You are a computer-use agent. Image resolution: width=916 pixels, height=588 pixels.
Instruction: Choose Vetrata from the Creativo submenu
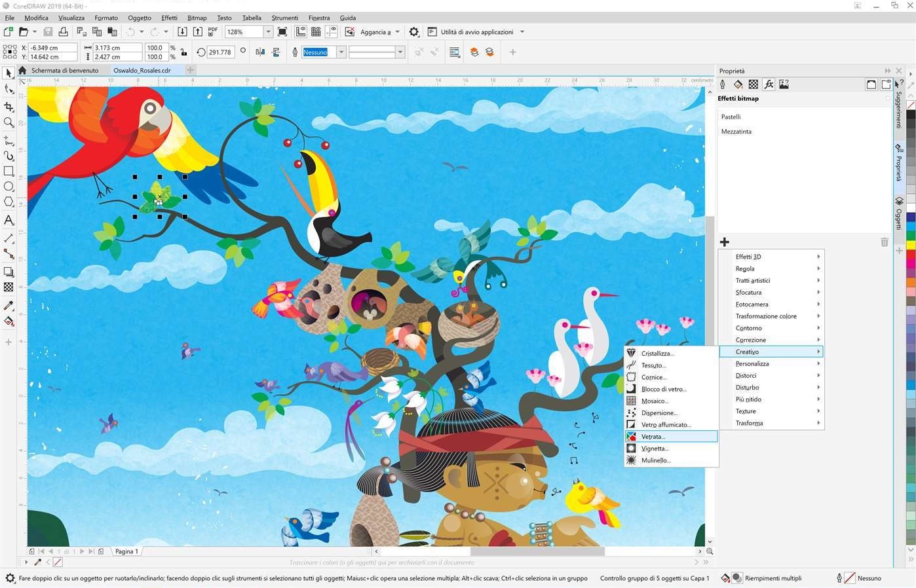pos(653,437)
